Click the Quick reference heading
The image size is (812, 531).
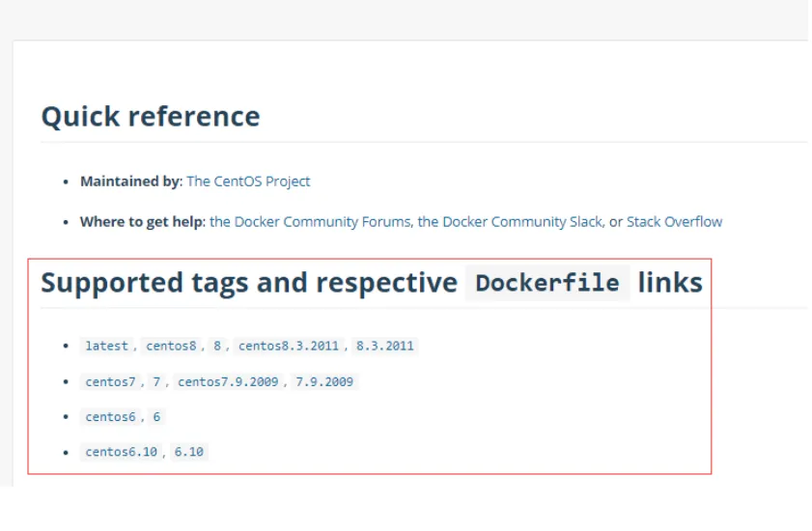click(x=151, y=117)
